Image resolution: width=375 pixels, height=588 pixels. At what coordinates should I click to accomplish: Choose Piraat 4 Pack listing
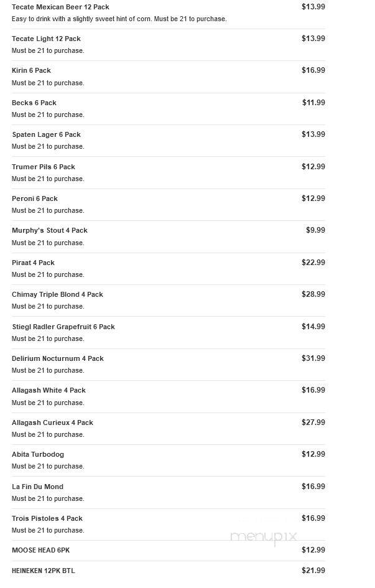tap(168, 269)
